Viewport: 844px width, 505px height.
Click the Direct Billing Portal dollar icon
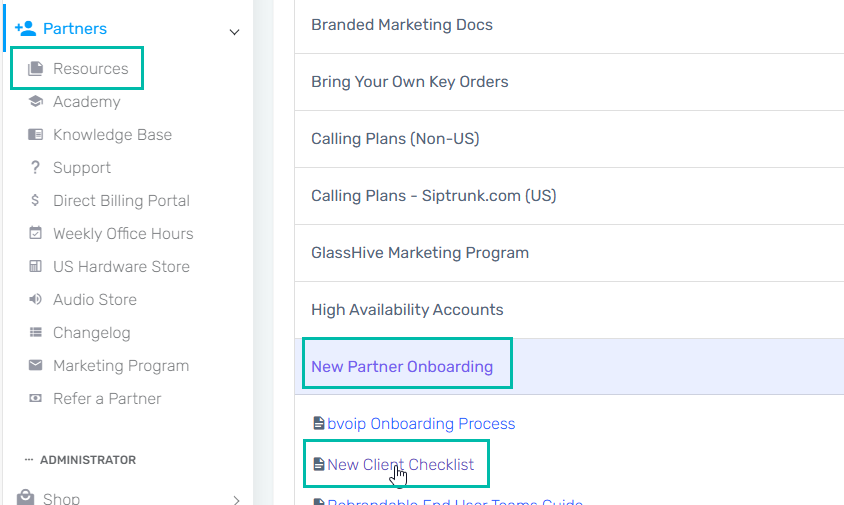pos(36,200)
